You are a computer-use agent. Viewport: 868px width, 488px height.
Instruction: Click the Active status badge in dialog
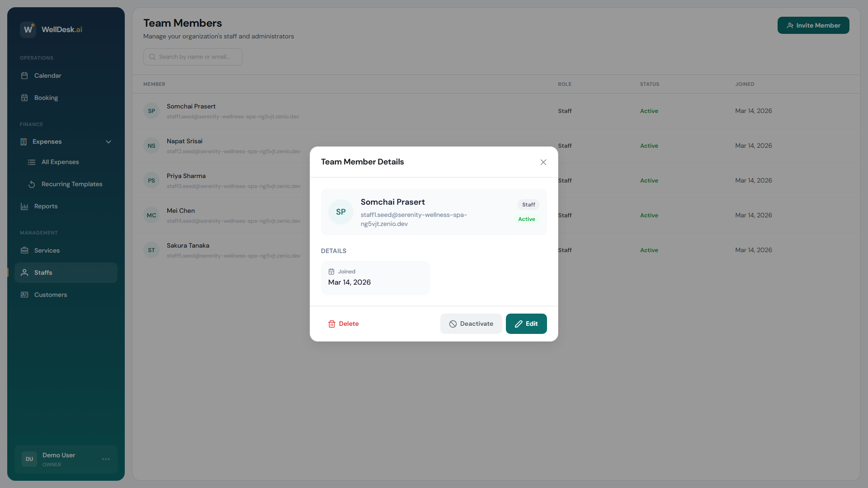pos(526,219)
